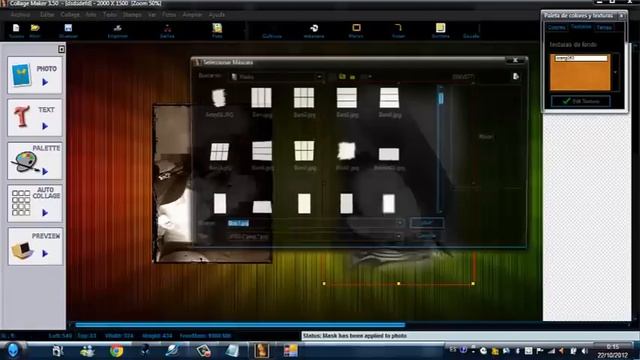Click the orange frame rectangle toolbar icon
Image resolution: width=640 pixels, height=360 pixels.
tap(356, 27)
